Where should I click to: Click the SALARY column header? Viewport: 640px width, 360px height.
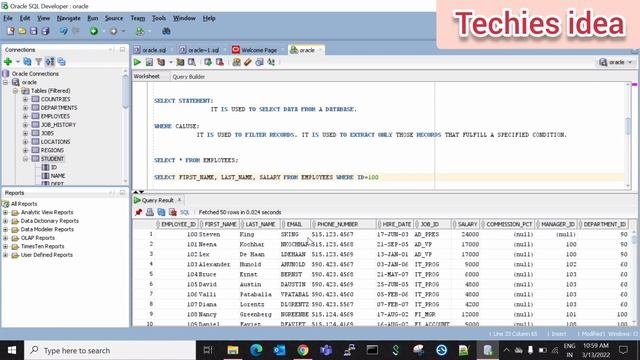(x=465, y=224)
